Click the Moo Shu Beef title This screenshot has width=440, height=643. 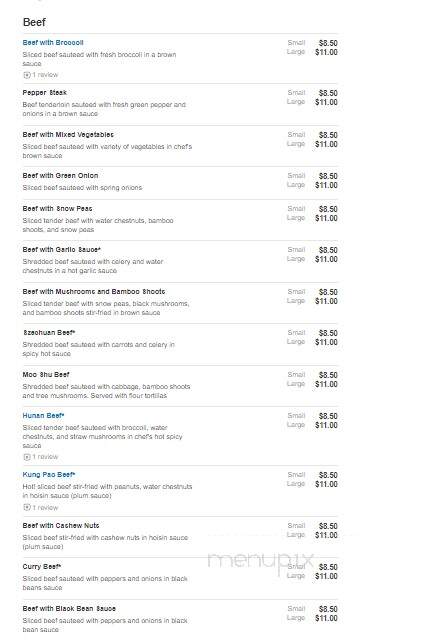pos(46,374)
